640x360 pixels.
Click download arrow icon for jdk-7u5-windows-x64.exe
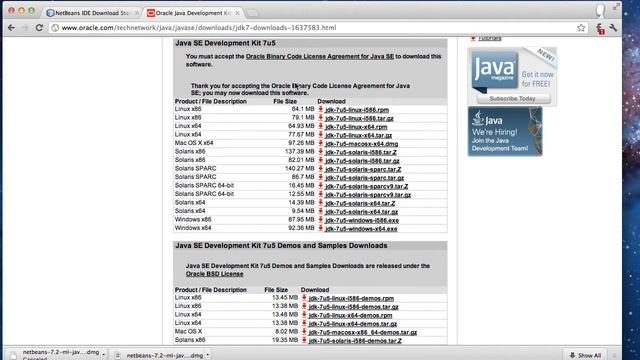[x=321, y=228]
